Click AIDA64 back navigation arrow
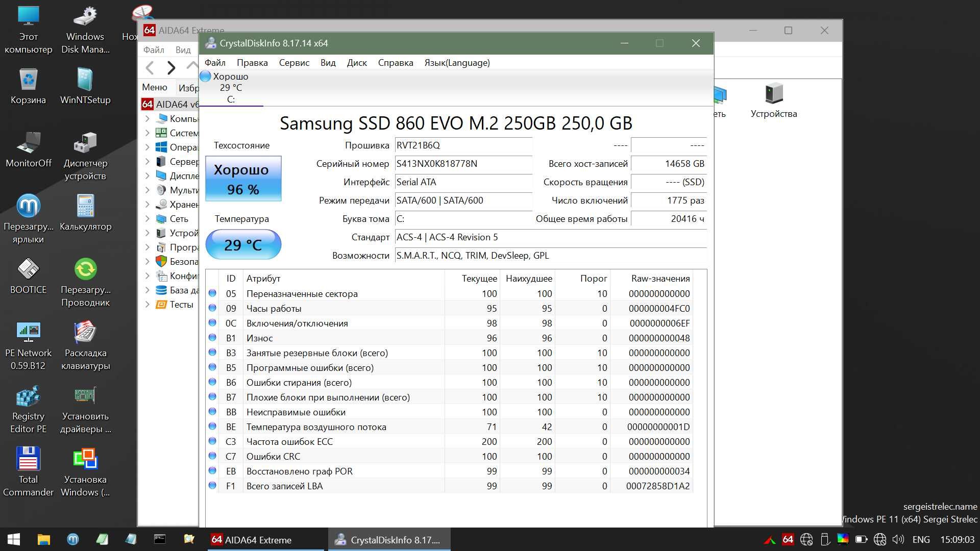Screen dimensions: 980x551 150,67
